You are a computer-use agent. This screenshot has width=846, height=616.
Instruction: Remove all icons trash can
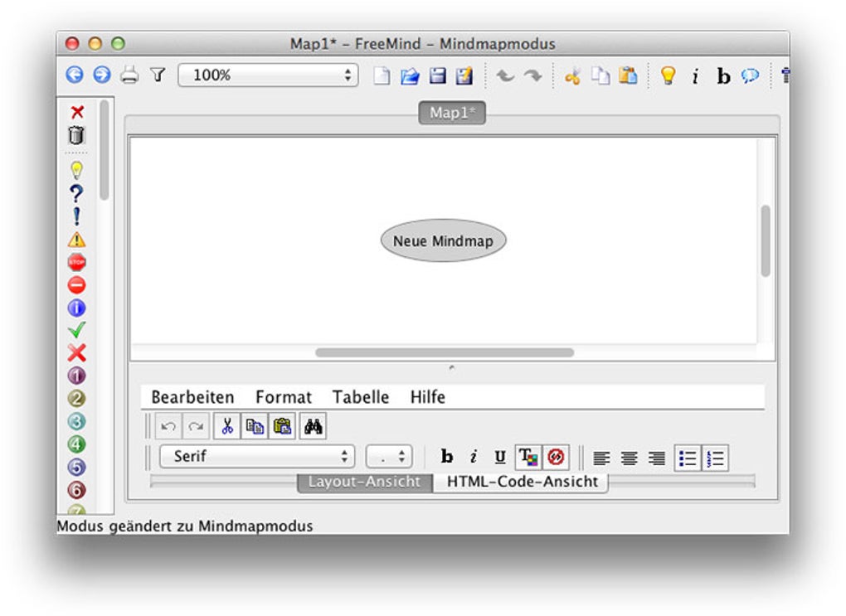(76, 135)
